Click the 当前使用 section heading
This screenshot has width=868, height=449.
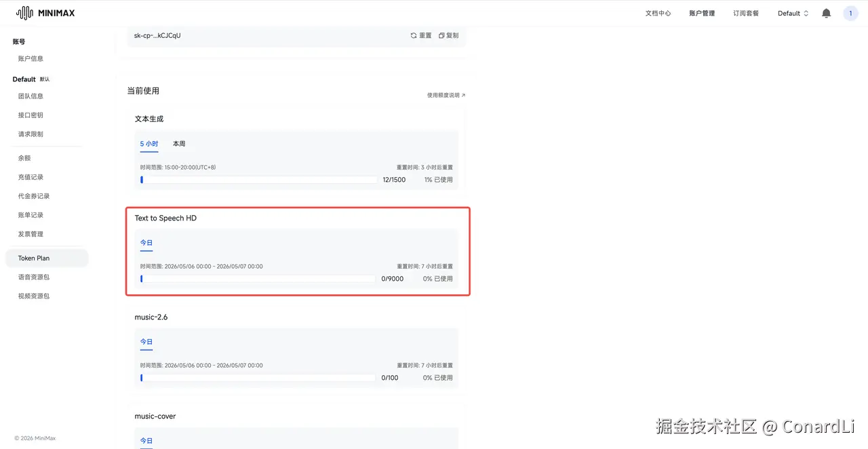(x=143, y=91)
